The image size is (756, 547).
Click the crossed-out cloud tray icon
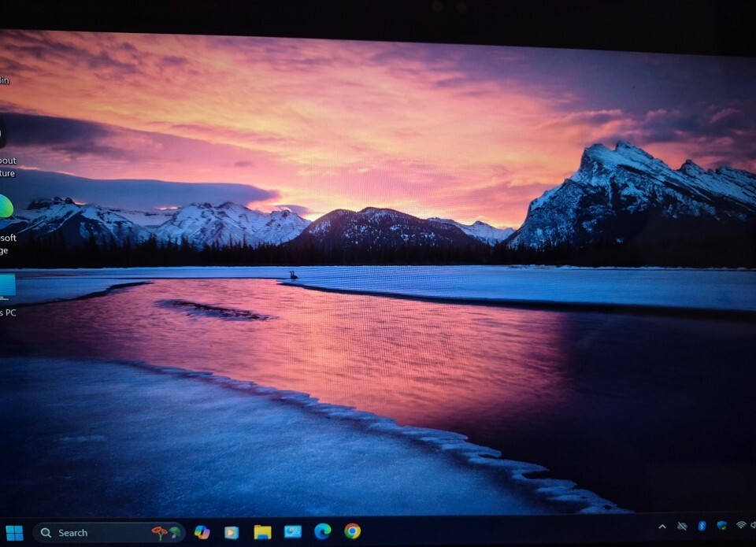[x=682, y=526]
